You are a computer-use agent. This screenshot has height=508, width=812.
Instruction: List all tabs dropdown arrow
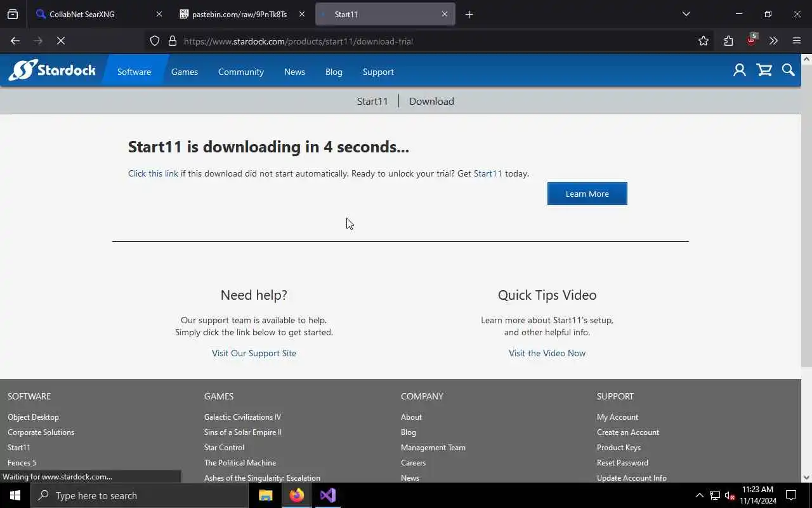point(686,14)
